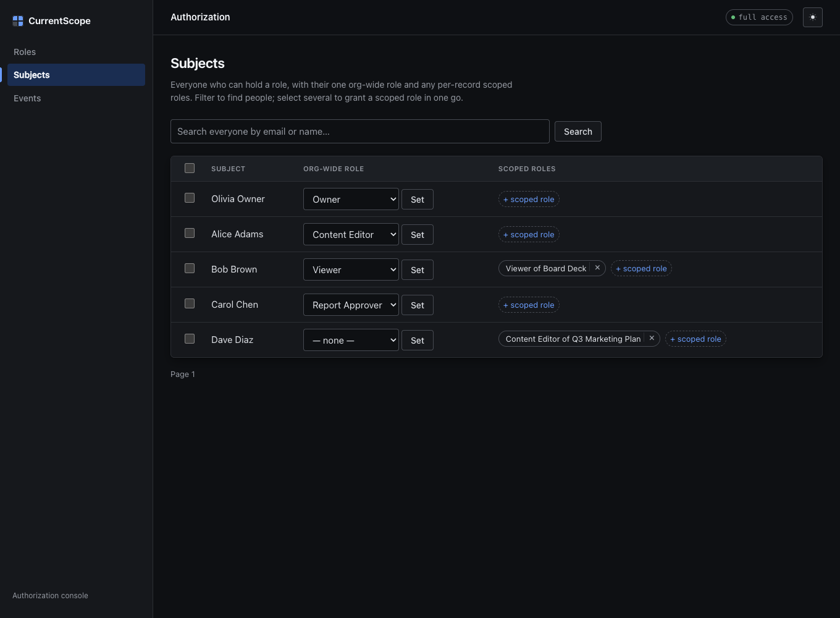The height and width of the screenshot is (618, 840).
Task: Click Set for Alice Adams
Action: [418, 235]
